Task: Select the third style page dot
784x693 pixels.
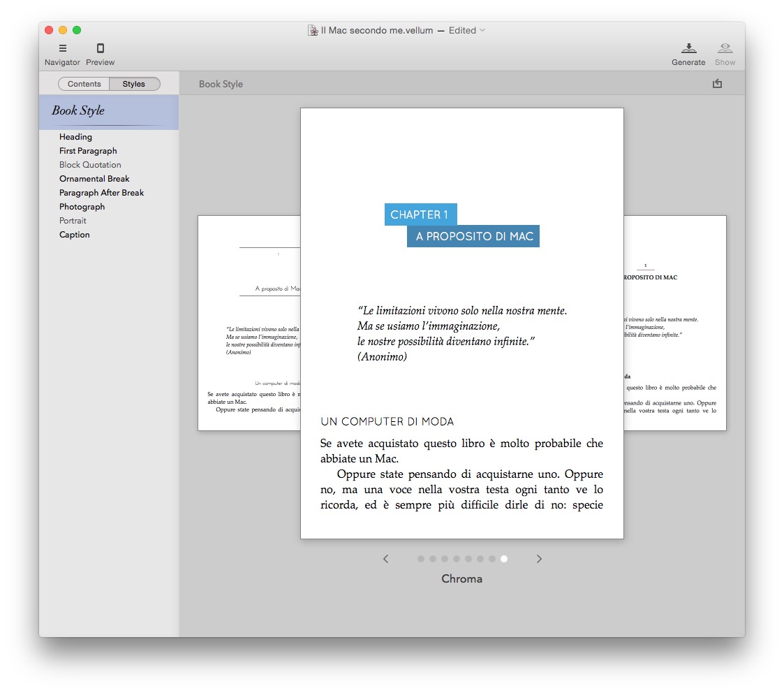Action: [x=445, y=559]
